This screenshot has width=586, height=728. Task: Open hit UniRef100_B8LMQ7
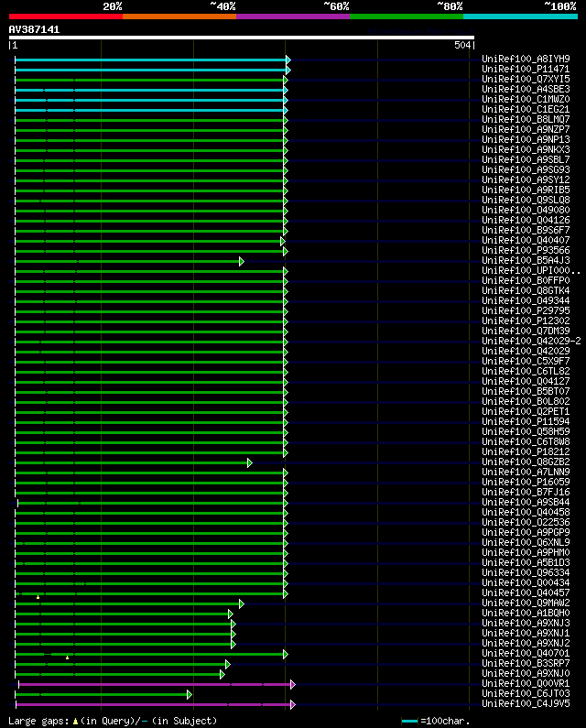tap(526, 119)
